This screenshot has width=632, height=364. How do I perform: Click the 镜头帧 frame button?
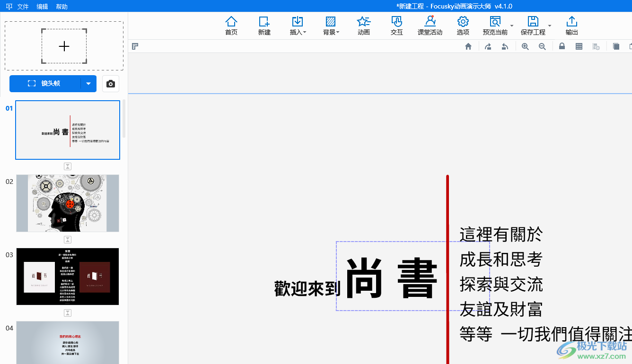point(45,84)
